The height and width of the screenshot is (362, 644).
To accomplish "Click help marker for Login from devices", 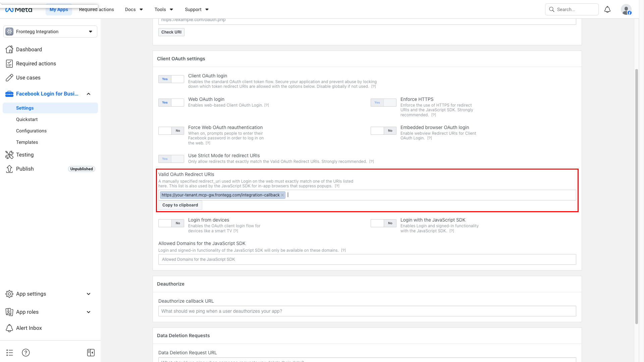I will tap(236, 231).
